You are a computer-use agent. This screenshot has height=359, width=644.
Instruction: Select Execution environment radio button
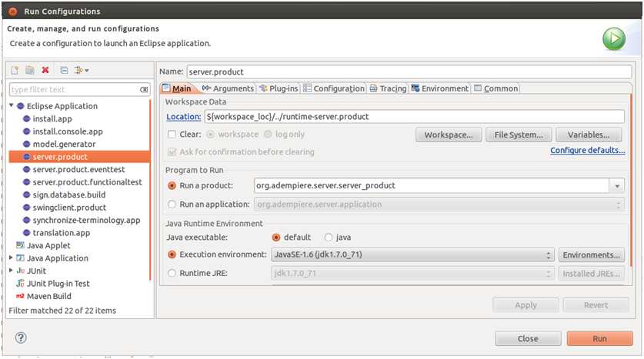coord(172,254)
